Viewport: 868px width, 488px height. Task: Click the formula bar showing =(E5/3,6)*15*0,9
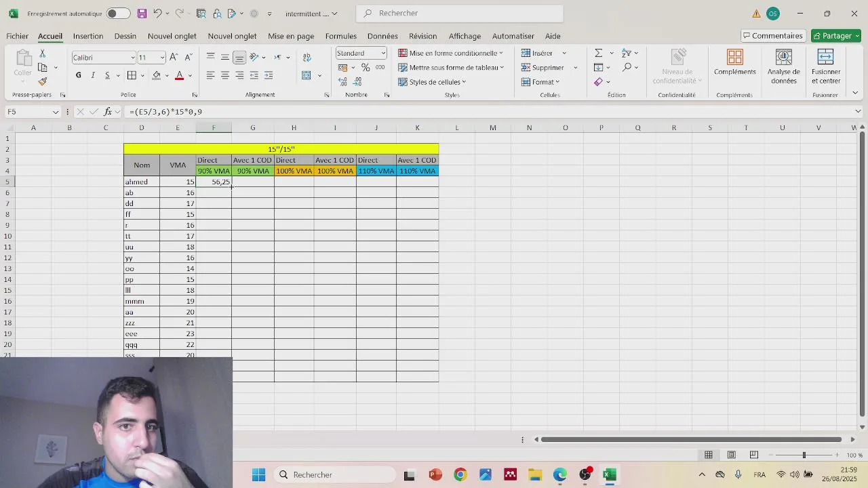point(488,112)
